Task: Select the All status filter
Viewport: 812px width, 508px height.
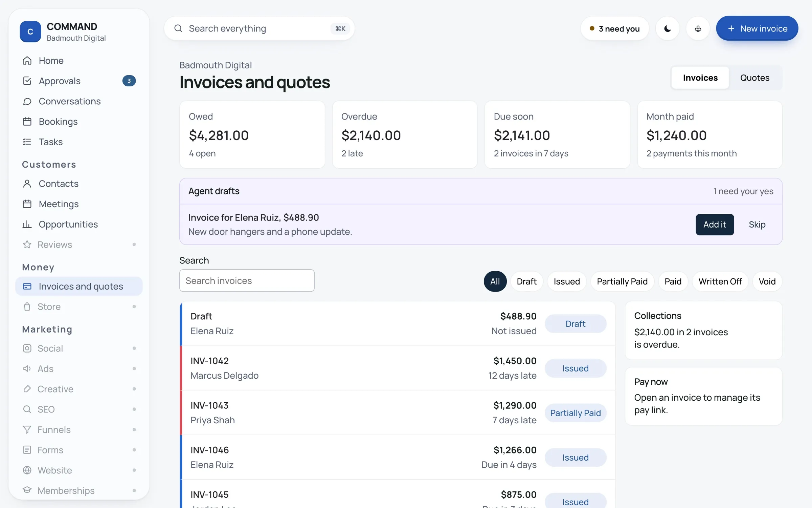Action: pyautogui.click(x=495, y=281)
